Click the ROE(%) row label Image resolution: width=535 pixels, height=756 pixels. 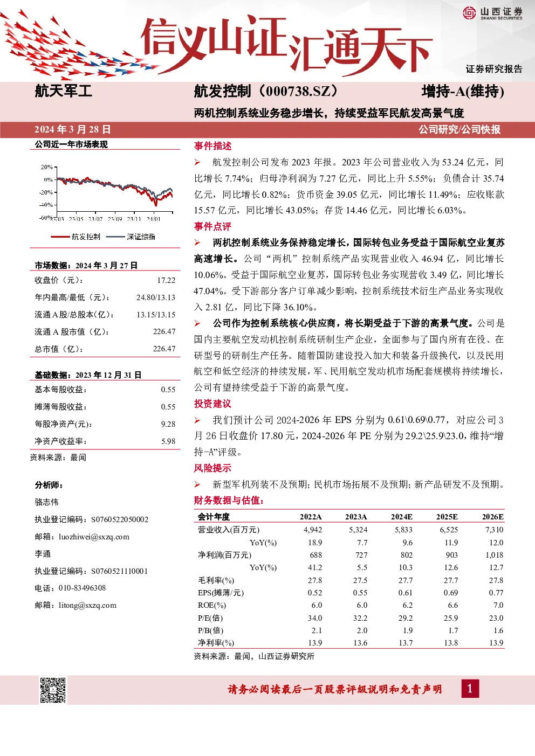click(212, 605)
